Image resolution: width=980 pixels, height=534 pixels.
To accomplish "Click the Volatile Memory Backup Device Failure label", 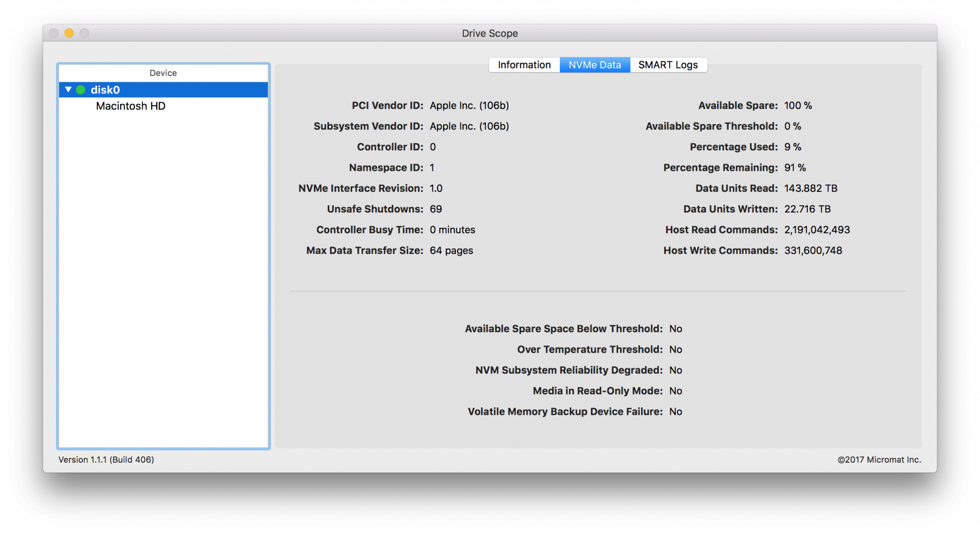I will pos(565,412).
